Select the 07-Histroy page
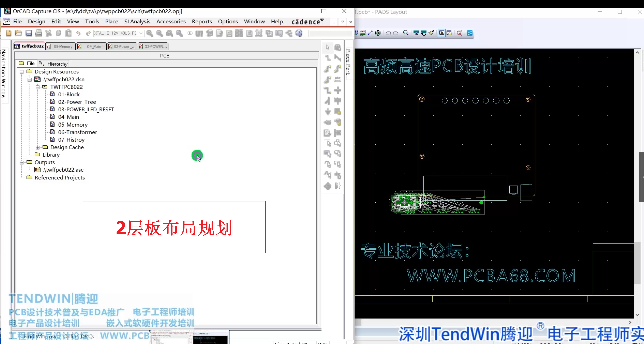This screenshot has width=644, height=344. pos(71,140)
